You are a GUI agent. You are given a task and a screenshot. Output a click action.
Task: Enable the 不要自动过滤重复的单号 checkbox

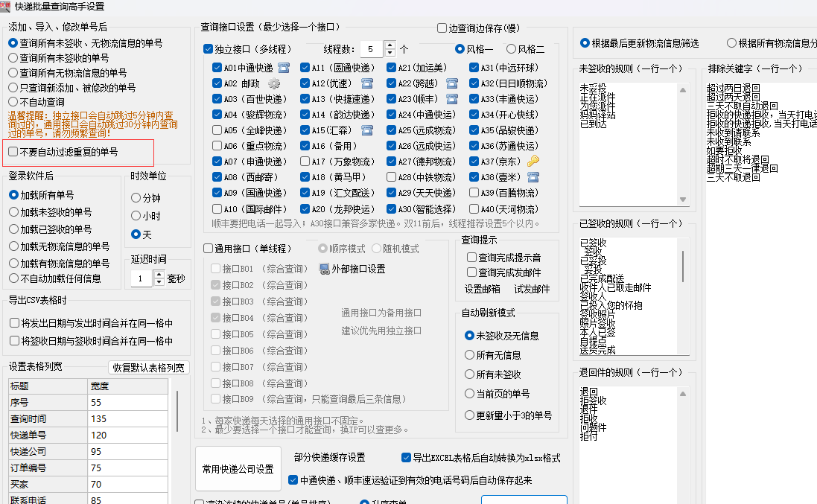pos(13,152)
